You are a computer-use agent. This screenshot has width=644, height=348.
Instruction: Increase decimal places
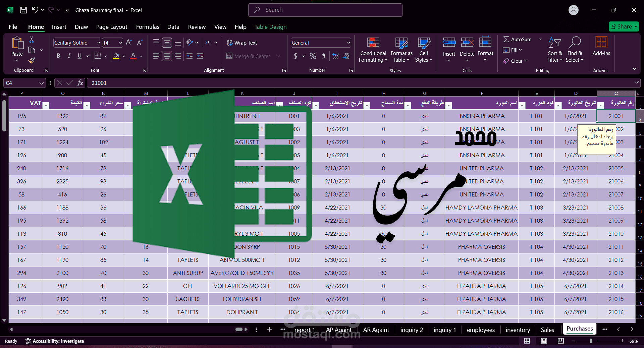tap(335, 56)
